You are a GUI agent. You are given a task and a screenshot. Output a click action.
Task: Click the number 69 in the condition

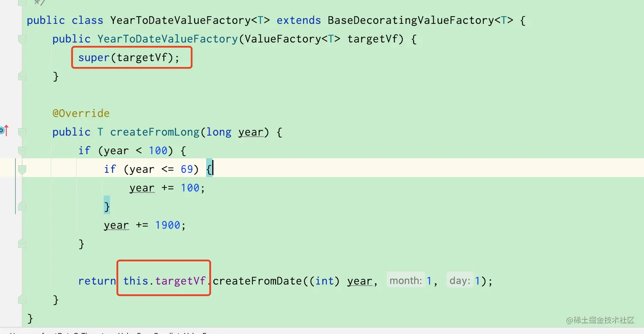pos(187,169)
